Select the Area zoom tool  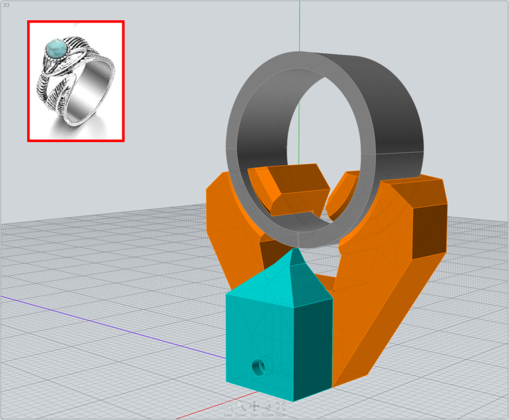pos(227,405)
